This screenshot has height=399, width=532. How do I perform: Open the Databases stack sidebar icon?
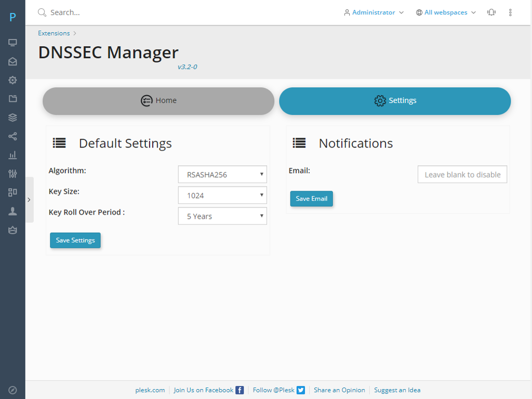pos(12,117)
